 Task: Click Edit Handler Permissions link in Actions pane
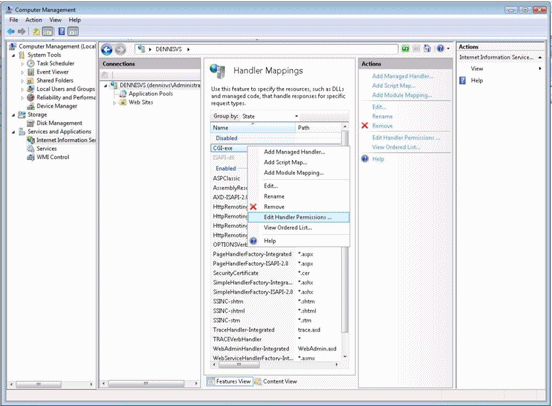406,138
